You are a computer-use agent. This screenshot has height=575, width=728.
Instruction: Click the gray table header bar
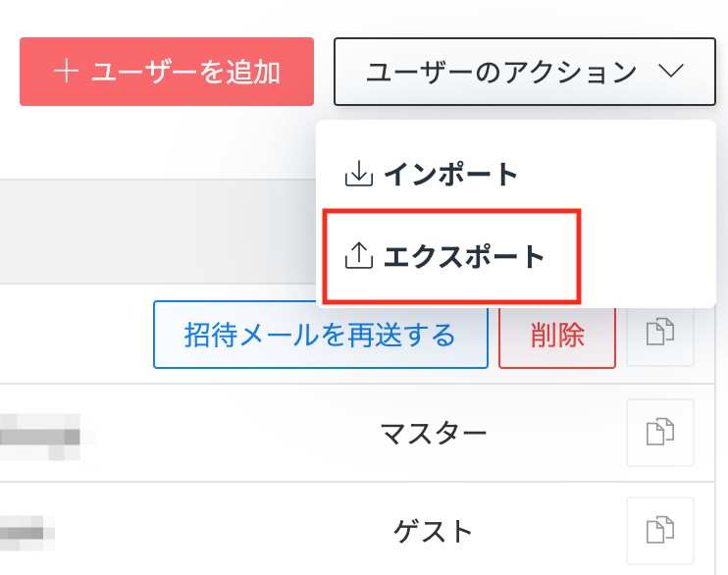pyautogui.click(x=158, y=232)
